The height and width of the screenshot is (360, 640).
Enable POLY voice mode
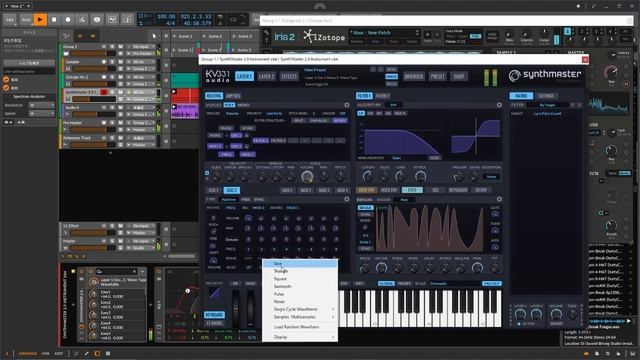coord(229,105)
